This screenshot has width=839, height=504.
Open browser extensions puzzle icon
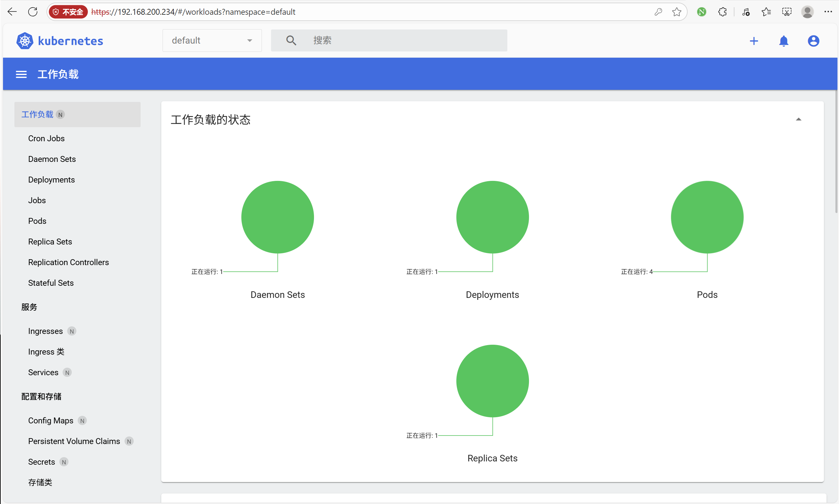click(722, 12)
